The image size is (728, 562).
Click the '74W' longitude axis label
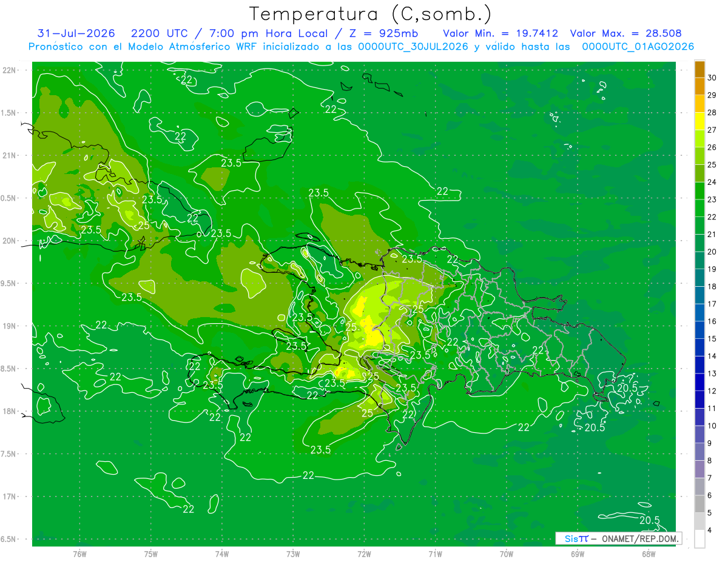(x=222, y=554)
